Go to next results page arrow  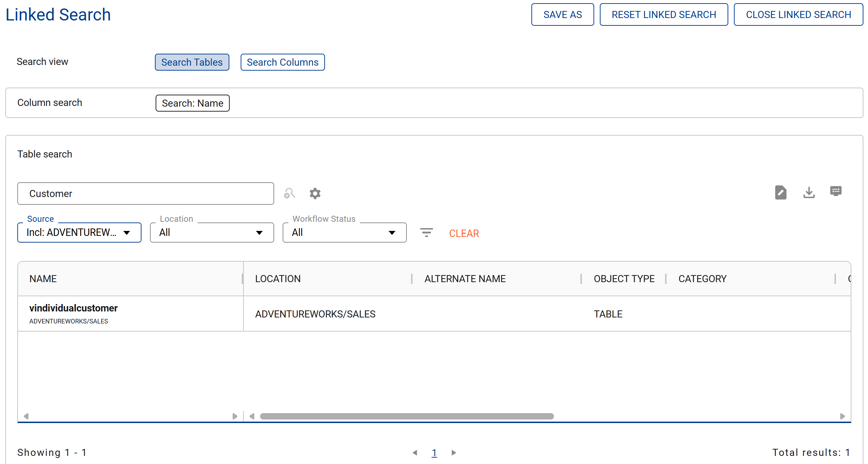454,453
